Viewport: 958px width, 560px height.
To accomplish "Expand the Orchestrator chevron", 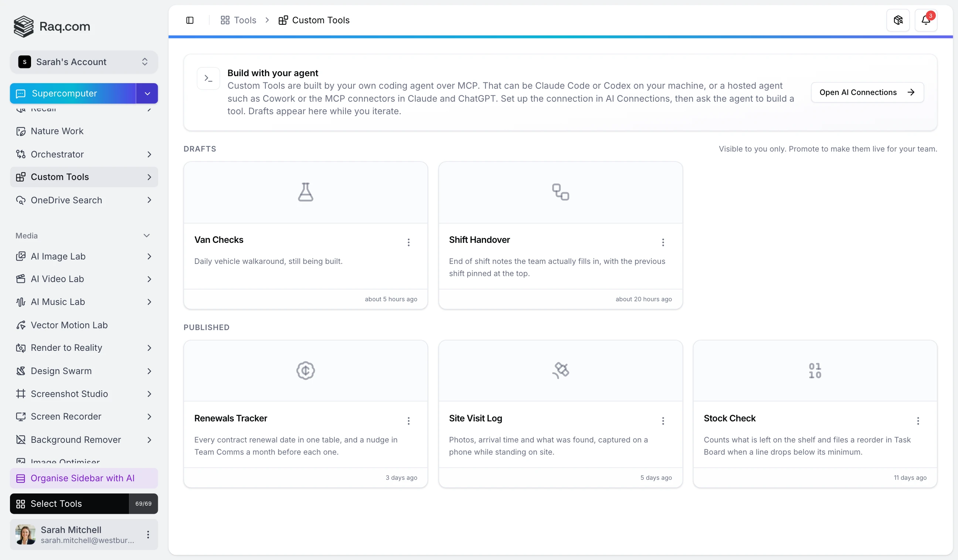I will [x=149, y=155].
